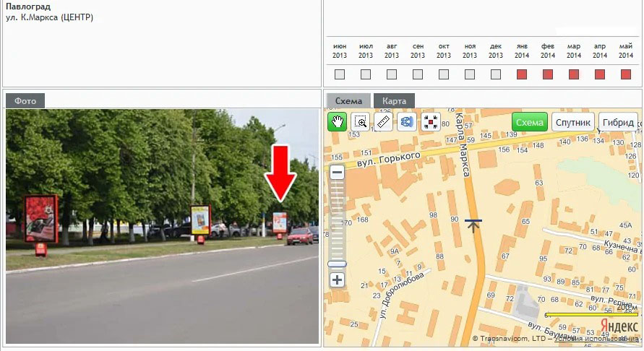Zoom out with the minus button
The height and width of the screenshot is (351, 644).
click(x=338, y=172)
